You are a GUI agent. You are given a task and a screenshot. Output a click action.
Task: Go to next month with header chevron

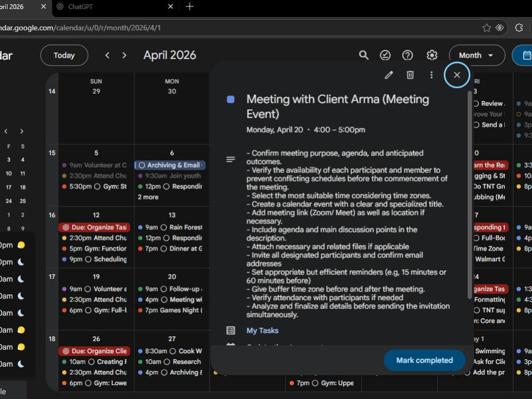(x=124, y=55)
